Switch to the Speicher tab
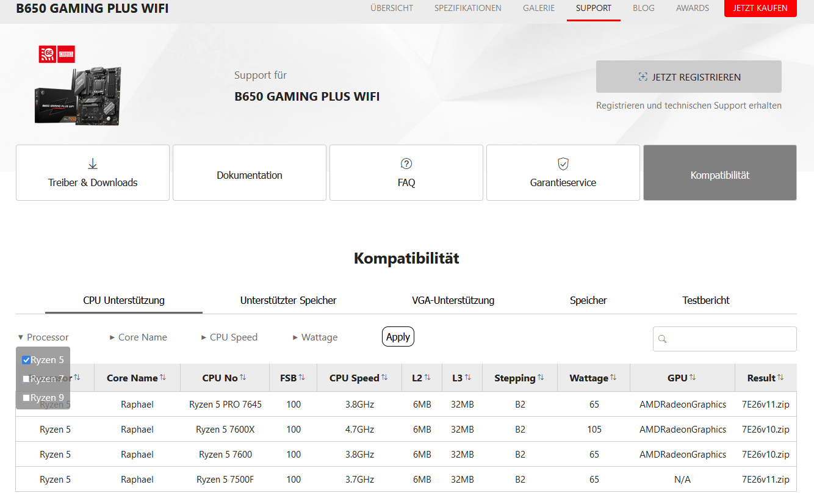The width and height of the screenshot is (814, 504). [x=588, y=300]
